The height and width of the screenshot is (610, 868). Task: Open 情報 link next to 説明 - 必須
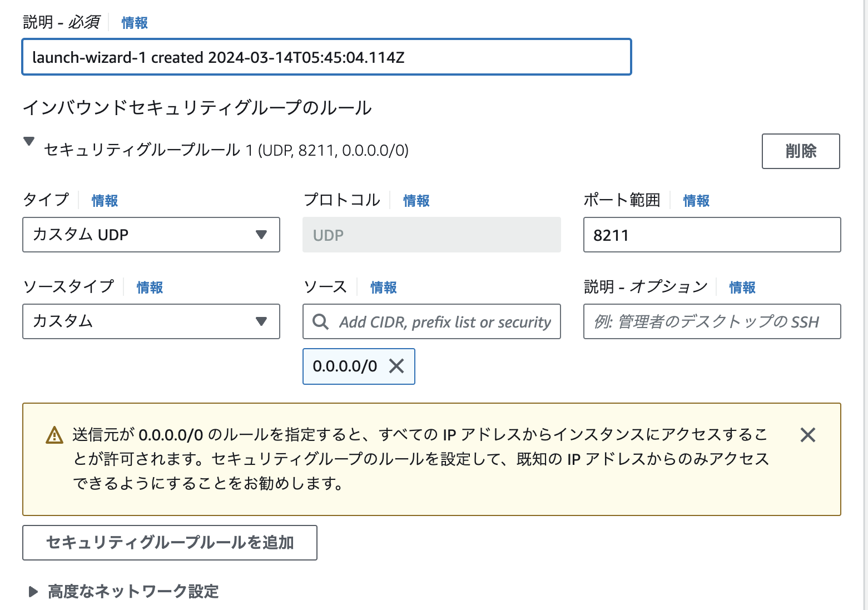135,23
